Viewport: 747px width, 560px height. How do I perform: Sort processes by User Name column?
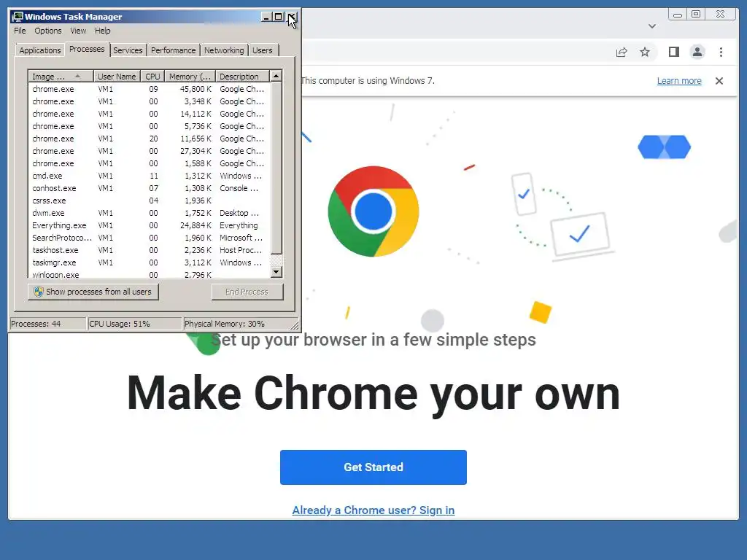[x=117, y=76]
